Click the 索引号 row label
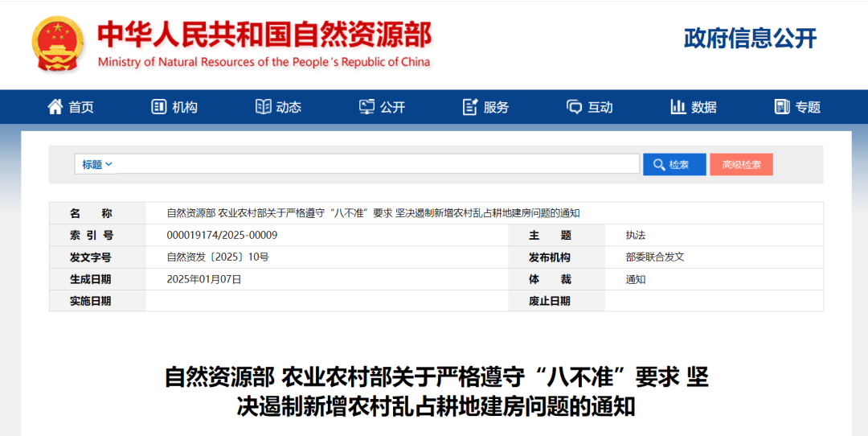Viewport: 868px width, 436px height. point(92,236)
